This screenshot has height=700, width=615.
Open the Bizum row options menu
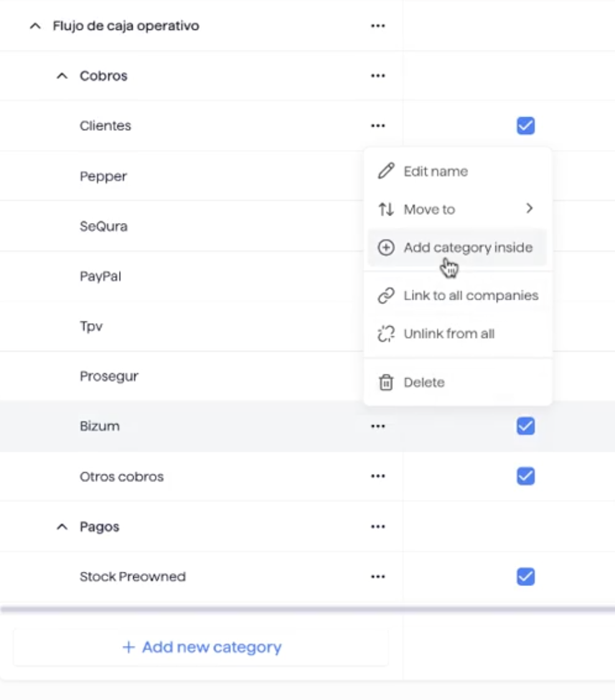(378, 427)
